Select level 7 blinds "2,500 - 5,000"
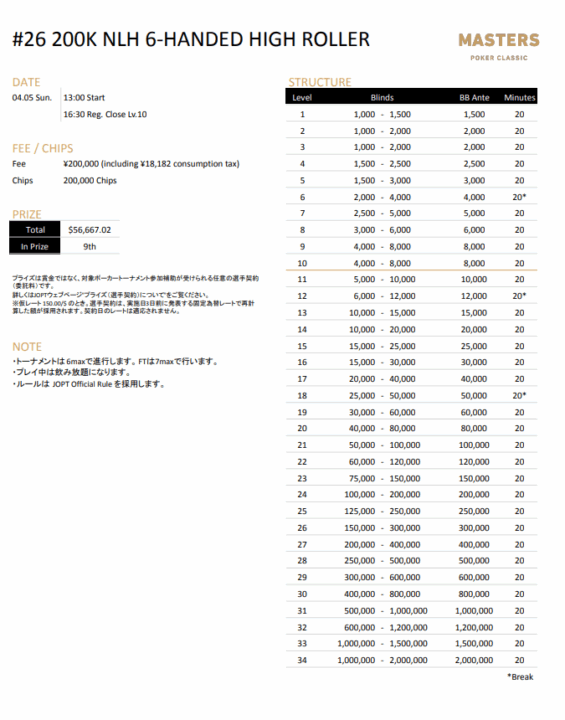 pyautogui.click(x=382, y=213)
